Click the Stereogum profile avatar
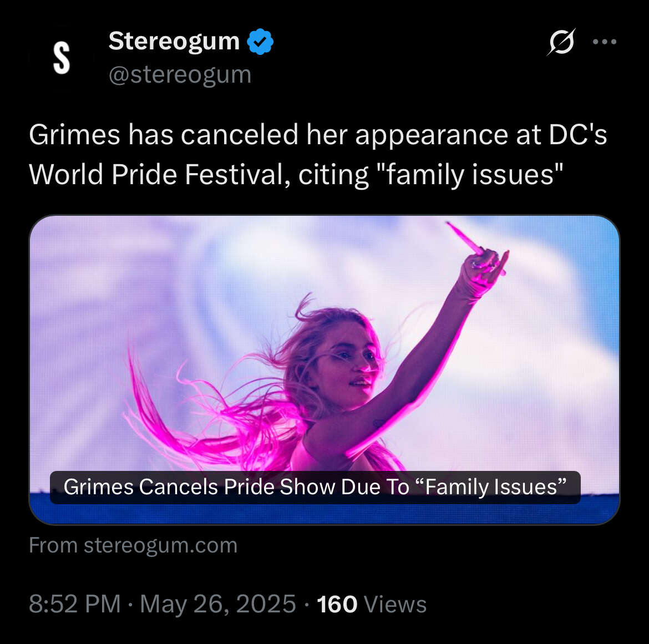This screenshot has width=649, height=644. 61,58
